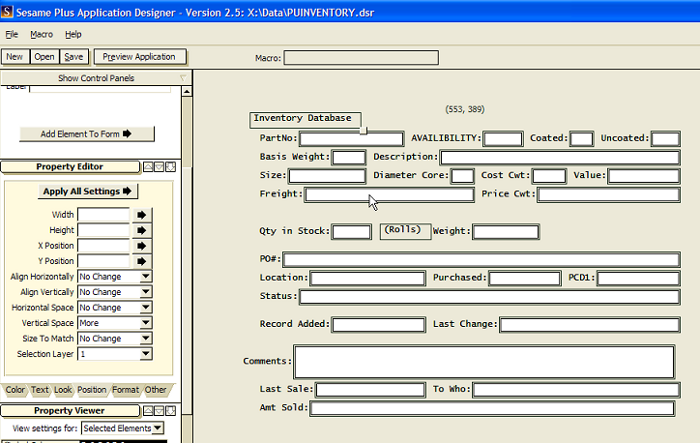Open Selection Layer dropdown
This screenshot has width=700, height=443.
point(146,354)
